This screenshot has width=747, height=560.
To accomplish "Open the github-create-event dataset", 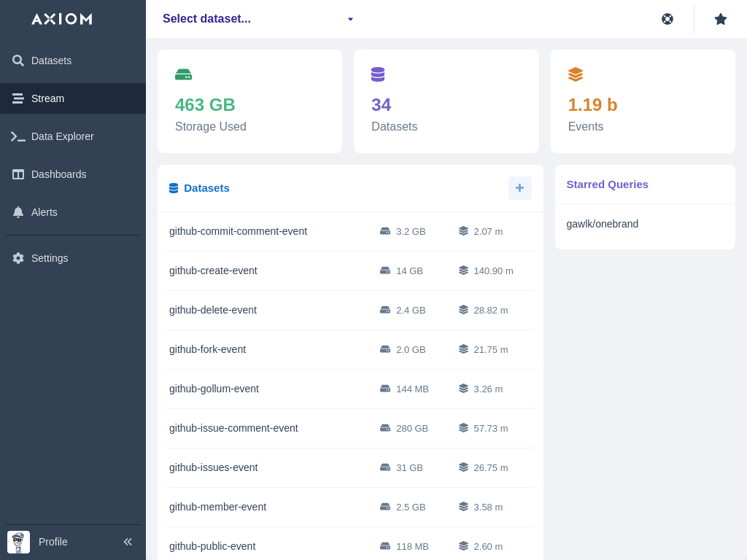I will [213, 271].
